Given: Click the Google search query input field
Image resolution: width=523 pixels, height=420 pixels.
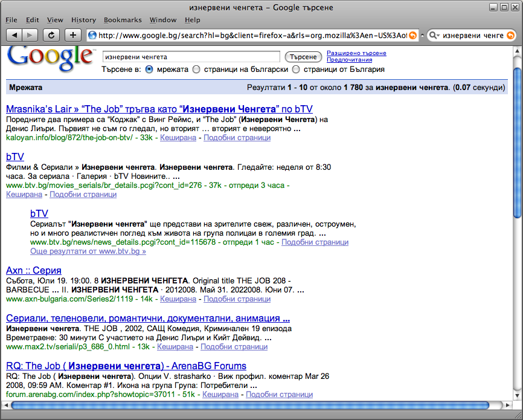Looking at the screenshot, I should [x=191, y=57].
